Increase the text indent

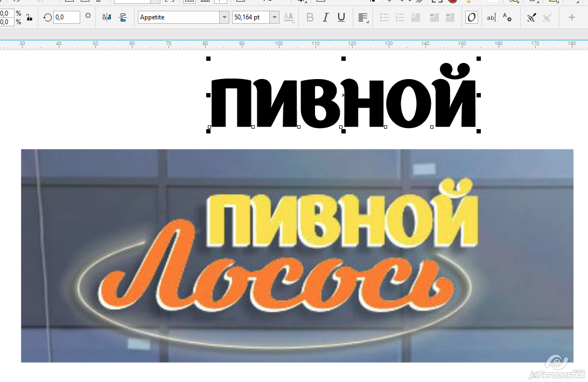(x=434, y=17)
